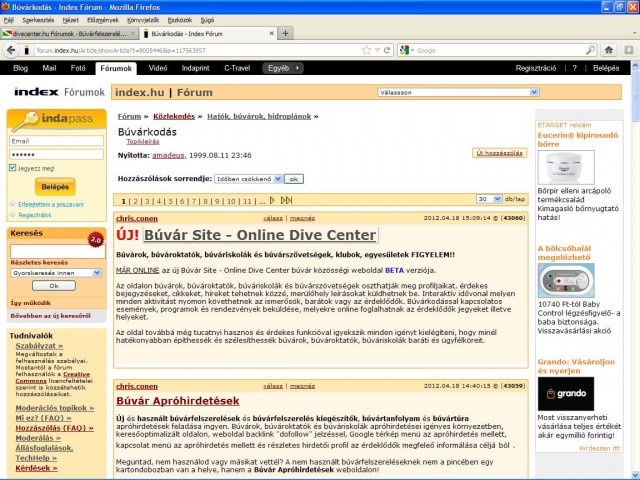
Task: Open the 'Gyorskeresés innen' search scope dropdown
Action: click(53, 272)
